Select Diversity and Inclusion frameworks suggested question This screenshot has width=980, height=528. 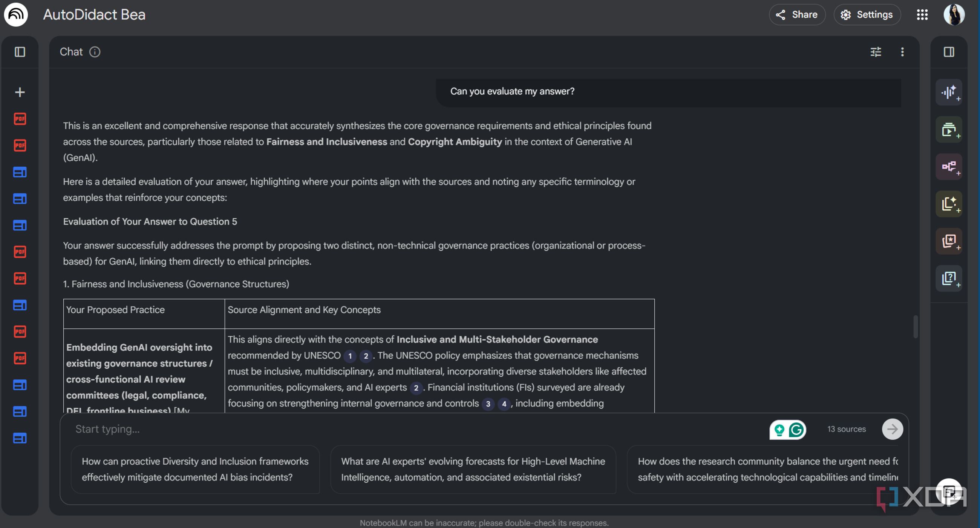point(195,470)
